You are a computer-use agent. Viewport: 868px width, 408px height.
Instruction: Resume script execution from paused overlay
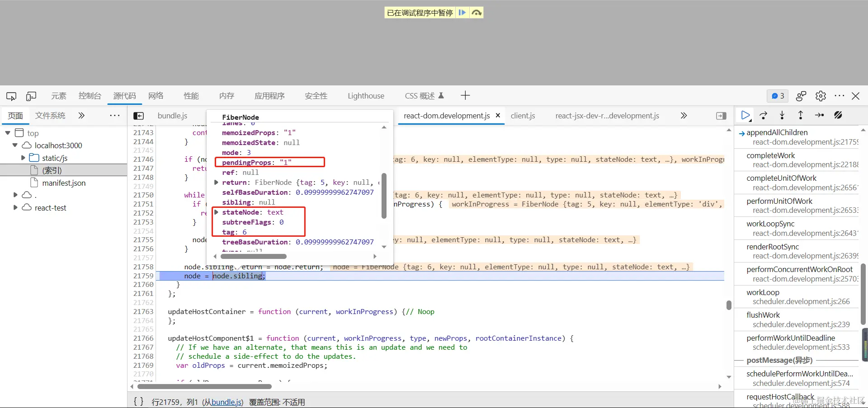click(x=462, y=13)
